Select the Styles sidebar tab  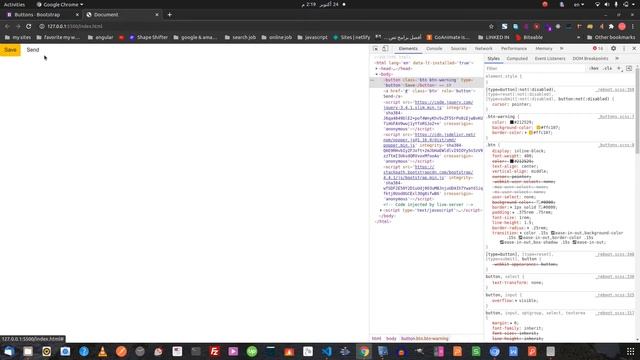coord(493,58)
